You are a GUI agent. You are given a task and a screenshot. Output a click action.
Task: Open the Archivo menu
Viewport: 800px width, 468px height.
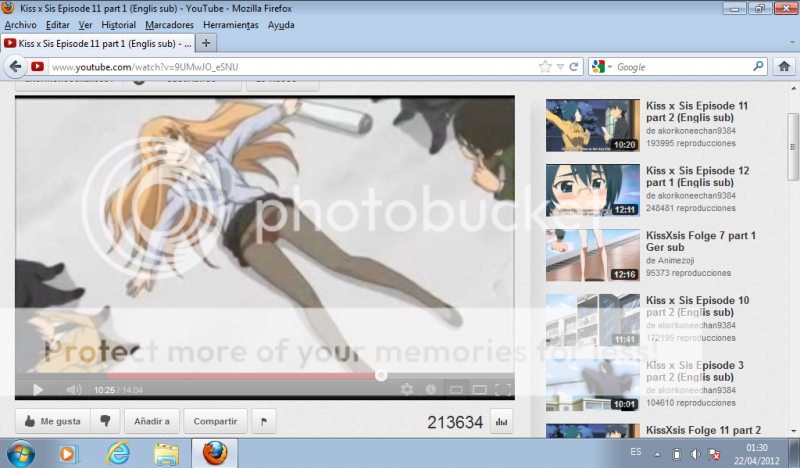(x=20, y=24)
